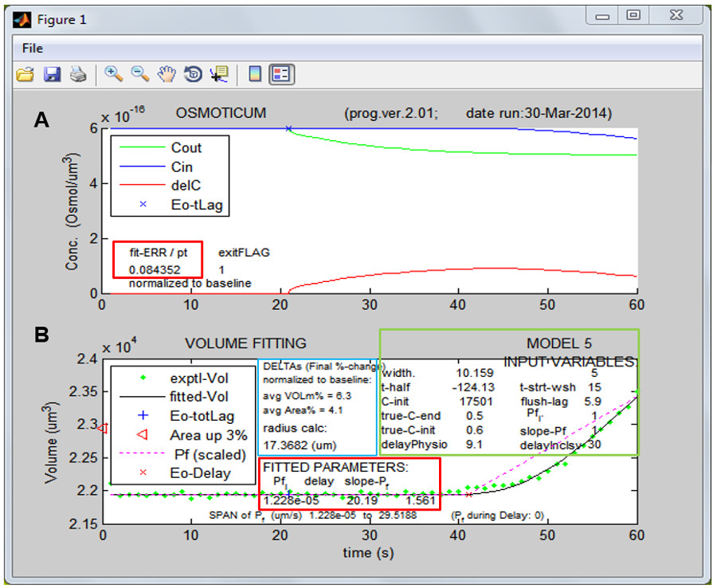The image size is (717, 588).
Task: Save the figure using the floppy disk icon
Action: (x=52, y=75)
